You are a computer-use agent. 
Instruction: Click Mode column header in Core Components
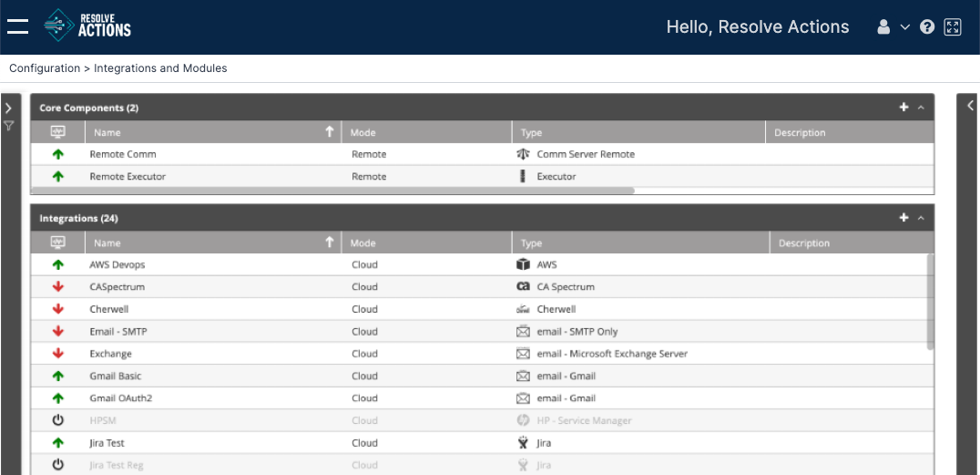[427, 132]
